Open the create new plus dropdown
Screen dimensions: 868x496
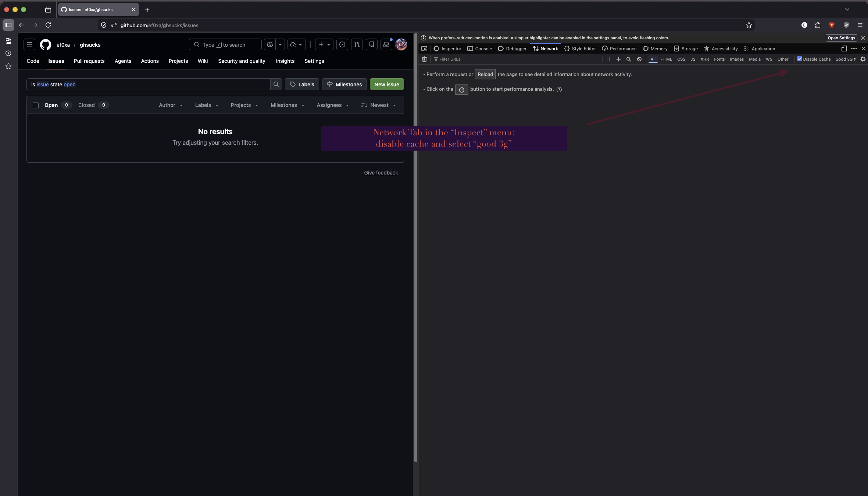click(x=324, y=44)
